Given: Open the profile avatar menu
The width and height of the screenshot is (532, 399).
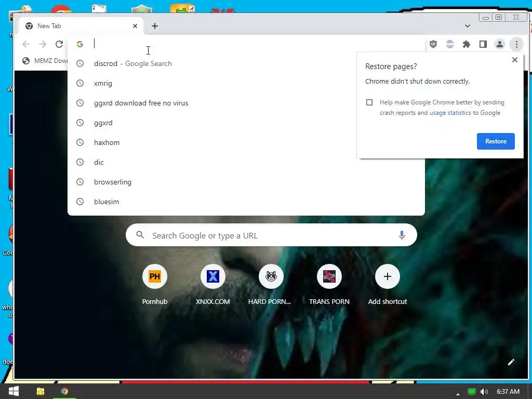Looking at the screenshot, I should click(500, 44).
